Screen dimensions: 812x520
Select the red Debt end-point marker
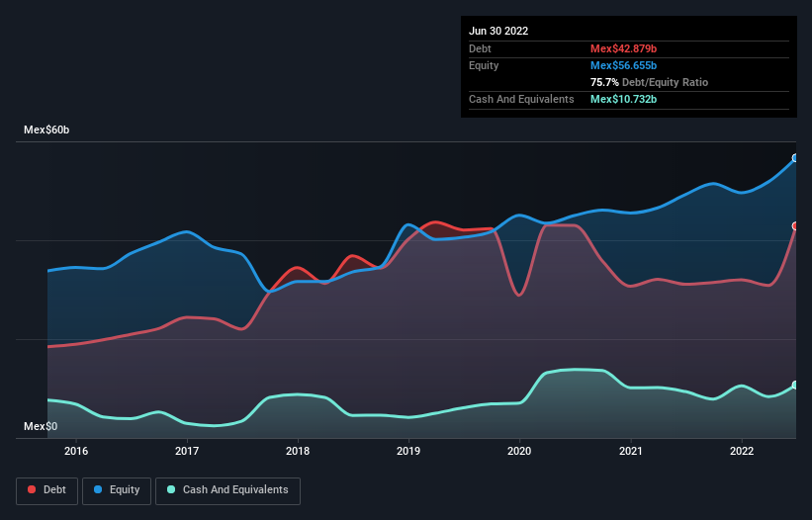(x=795, y=226)
